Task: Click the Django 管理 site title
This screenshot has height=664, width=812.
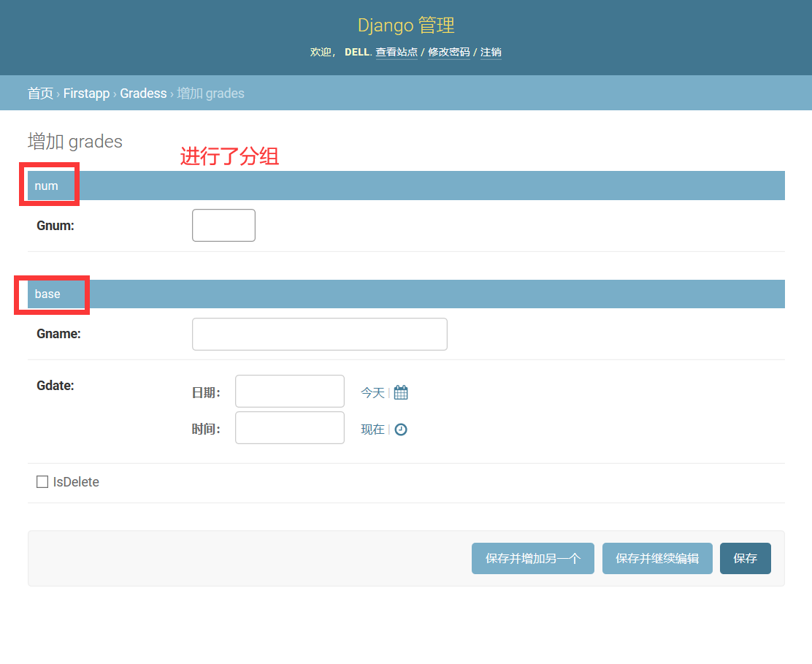Action: click(406, 25)
